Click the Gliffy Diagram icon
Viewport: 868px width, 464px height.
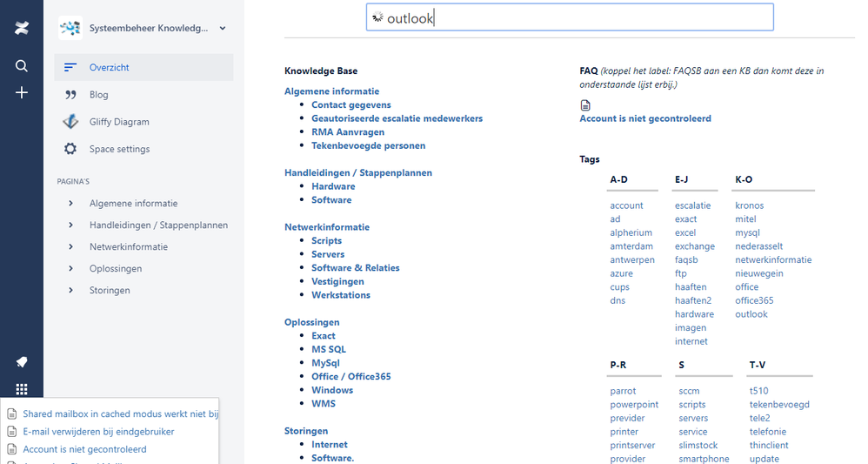(x=70, y=121)
